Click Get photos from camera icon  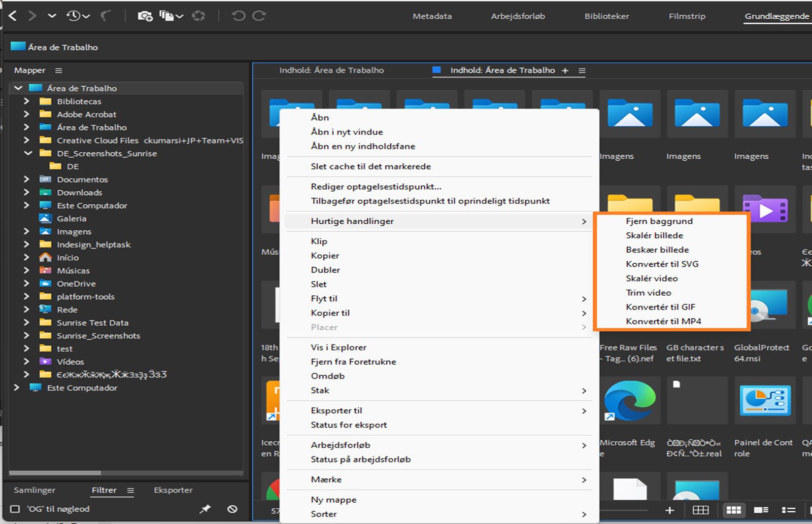click(145, 16)
